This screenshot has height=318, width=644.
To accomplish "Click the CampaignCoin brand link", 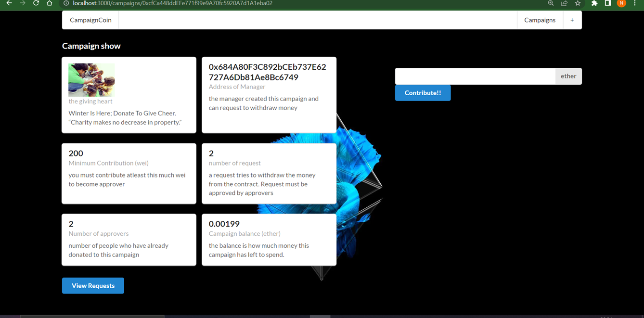I will [90, 20].
